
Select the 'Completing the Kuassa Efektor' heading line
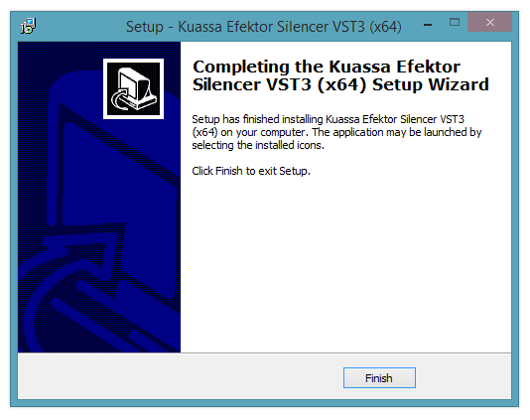pyautogui.click(x=327, y=67)
